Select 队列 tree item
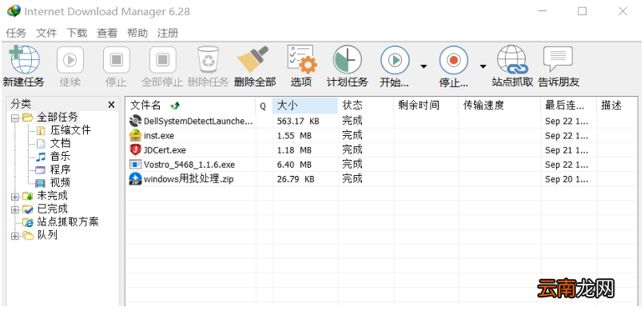The image size is (644, 311). tap(47, 235)
